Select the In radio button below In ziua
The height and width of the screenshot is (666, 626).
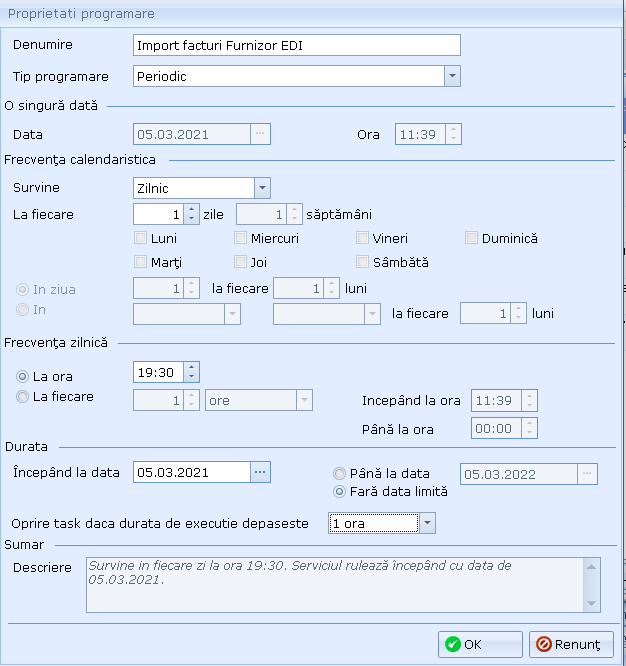click(x=22, y=309)
